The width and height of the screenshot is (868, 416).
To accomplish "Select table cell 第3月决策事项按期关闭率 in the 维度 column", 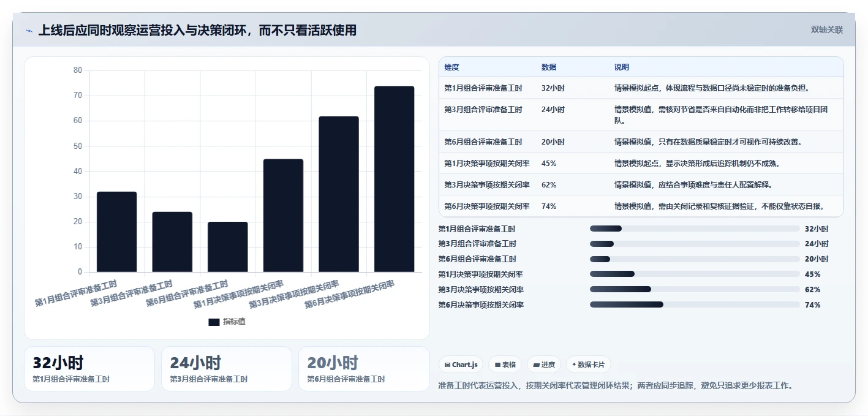I will (x=487, y=185).
